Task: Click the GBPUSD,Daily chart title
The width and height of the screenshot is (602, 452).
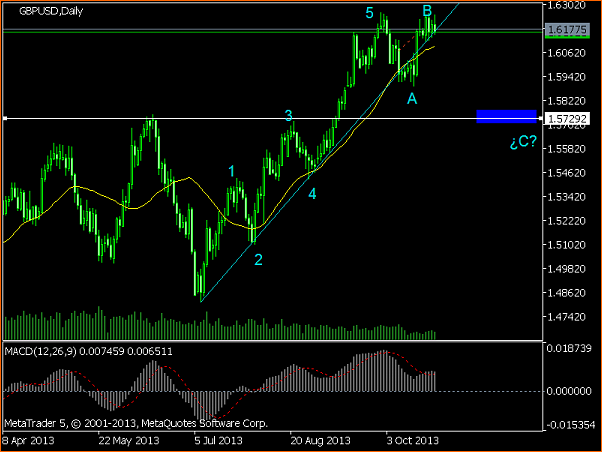Action: click(51, 11)
